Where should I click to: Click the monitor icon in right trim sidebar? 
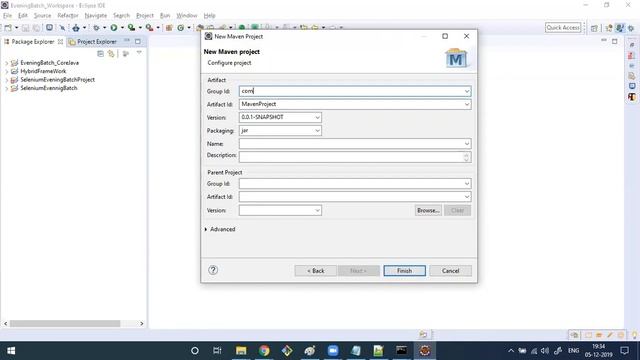[x=632, y=86]
